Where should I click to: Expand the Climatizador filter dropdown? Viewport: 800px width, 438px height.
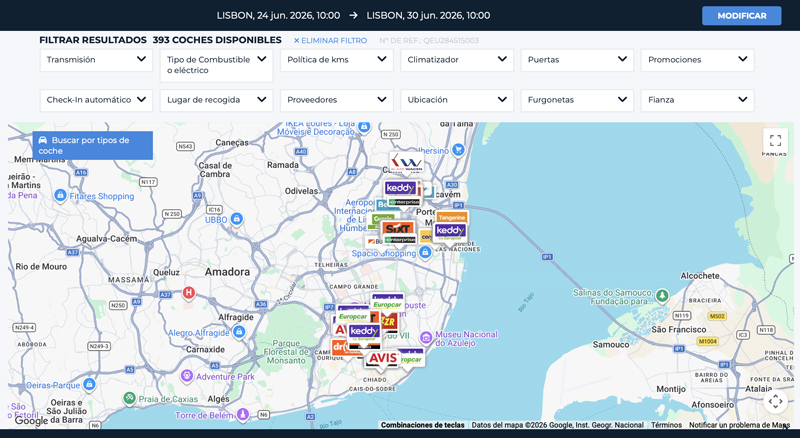(457, 60)
